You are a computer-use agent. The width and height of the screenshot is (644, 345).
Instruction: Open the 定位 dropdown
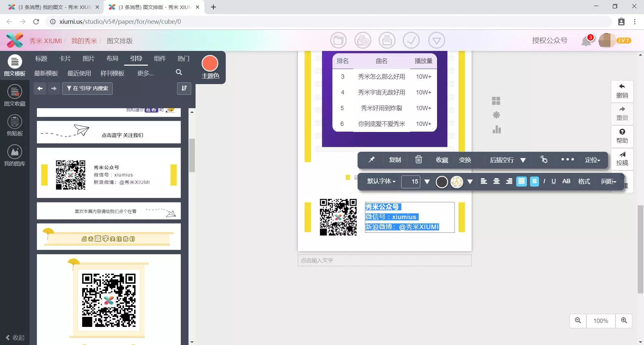(x=592, y=160)
